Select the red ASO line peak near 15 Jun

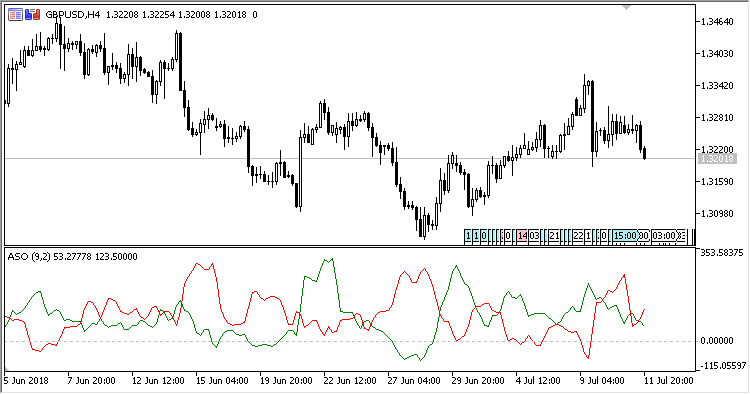(197, 263)
